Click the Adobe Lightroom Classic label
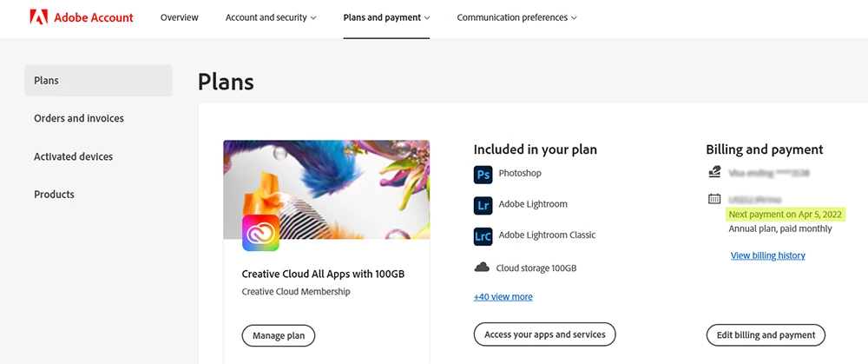The width and height of the screenshot is (868, 364). point(547,235)
